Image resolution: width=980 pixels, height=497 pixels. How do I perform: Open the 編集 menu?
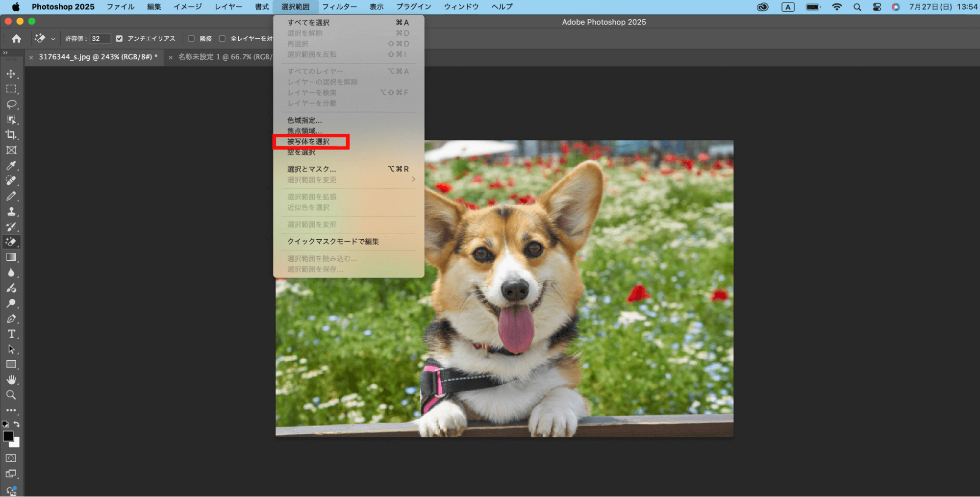tap(154, 7)
